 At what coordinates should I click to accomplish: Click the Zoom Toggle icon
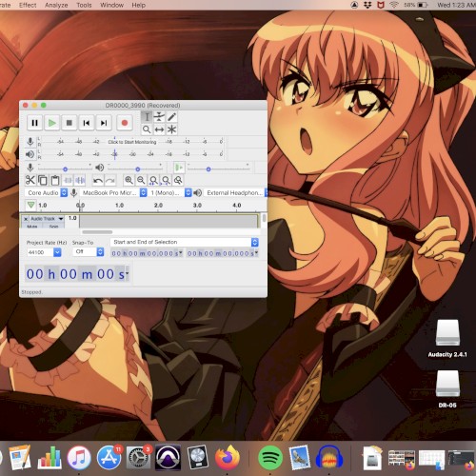tap(178, 180)
